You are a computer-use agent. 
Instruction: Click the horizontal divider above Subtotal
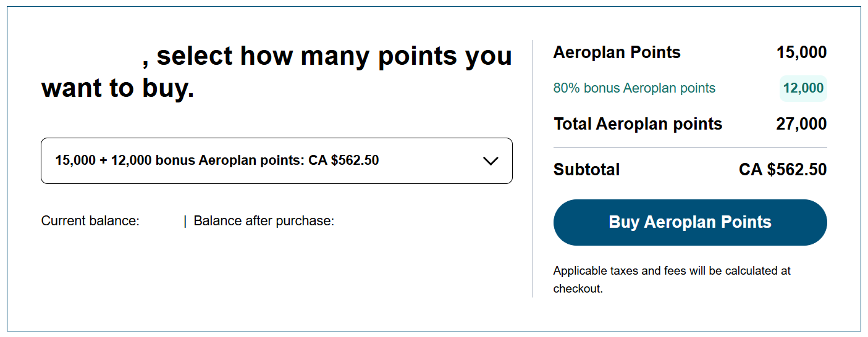pyautogui.click(x=689, y=148)
